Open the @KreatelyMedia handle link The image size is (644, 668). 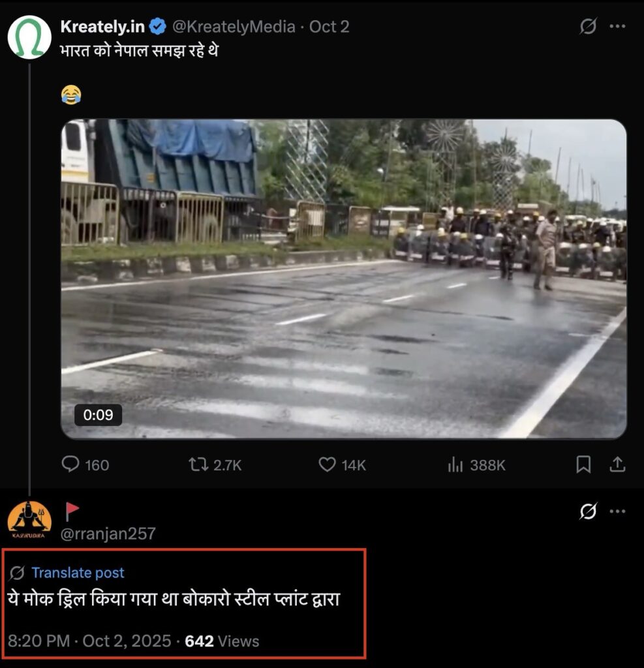(x=233, y=27)
